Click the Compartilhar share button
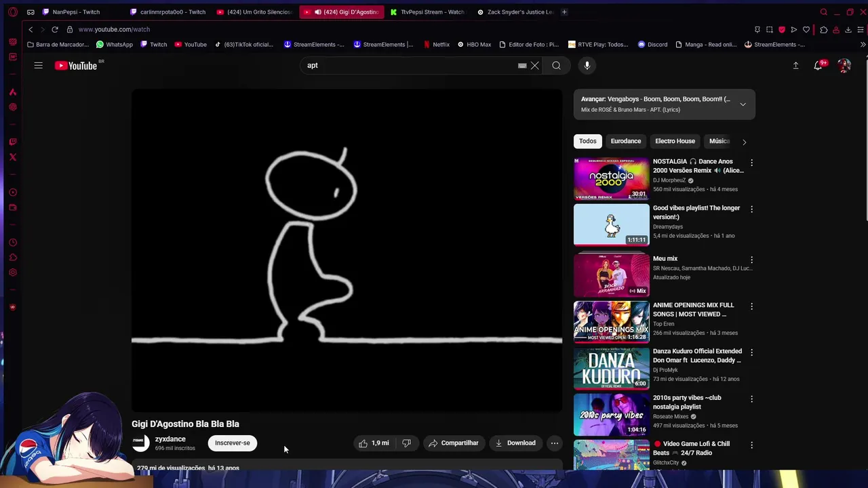Viewport: 868px width, 488px height. [x=454, y=443]
